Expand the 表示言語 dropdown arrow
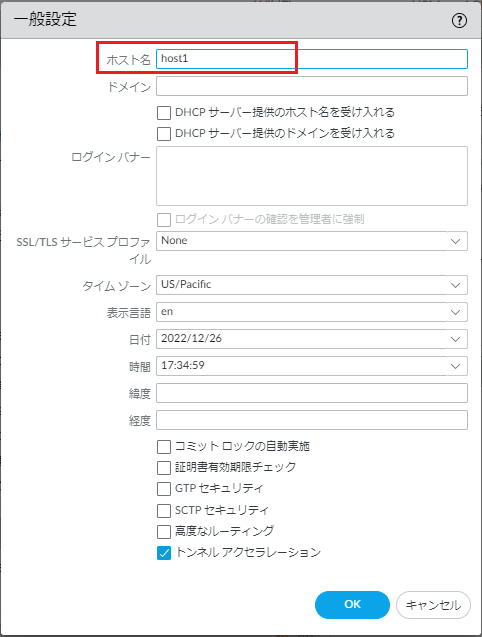Image resolution: width=482 pixels, height=637 pixels. 455,312
